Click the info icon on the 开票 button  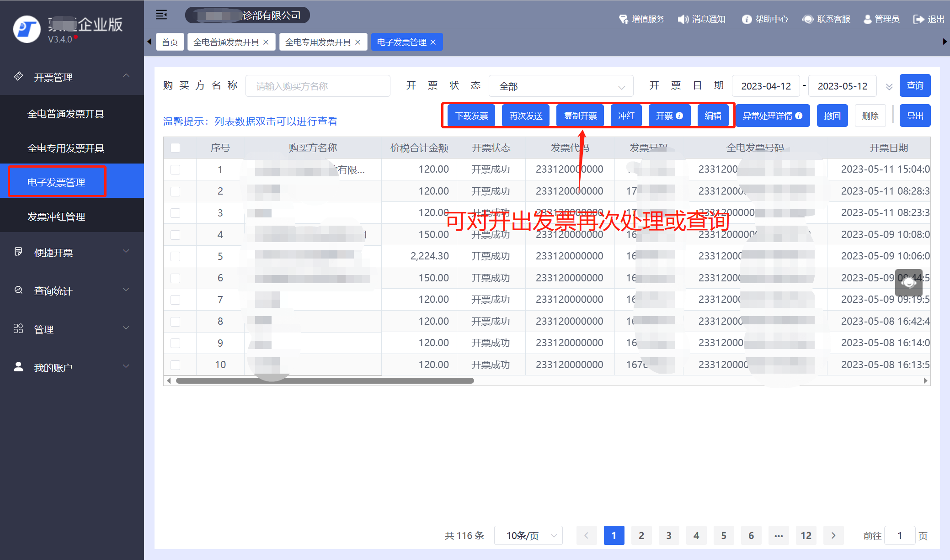(679, 116)
